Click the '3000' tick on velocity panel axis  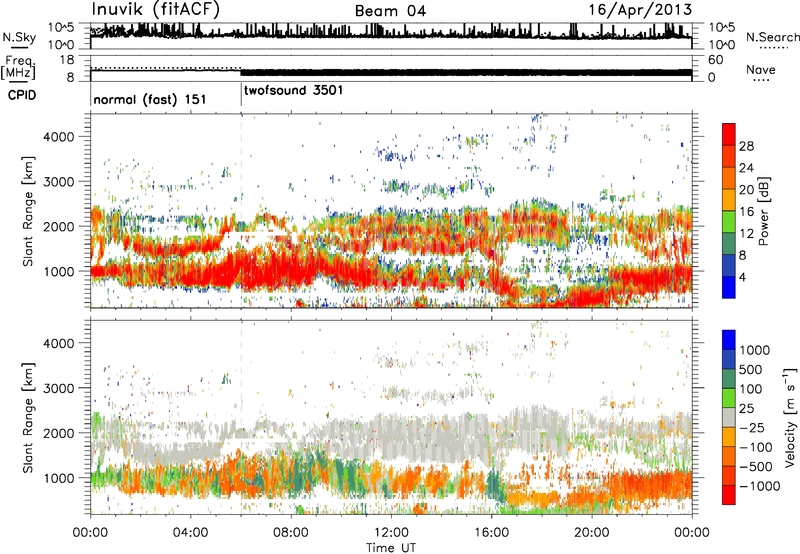tap(58, 388)
